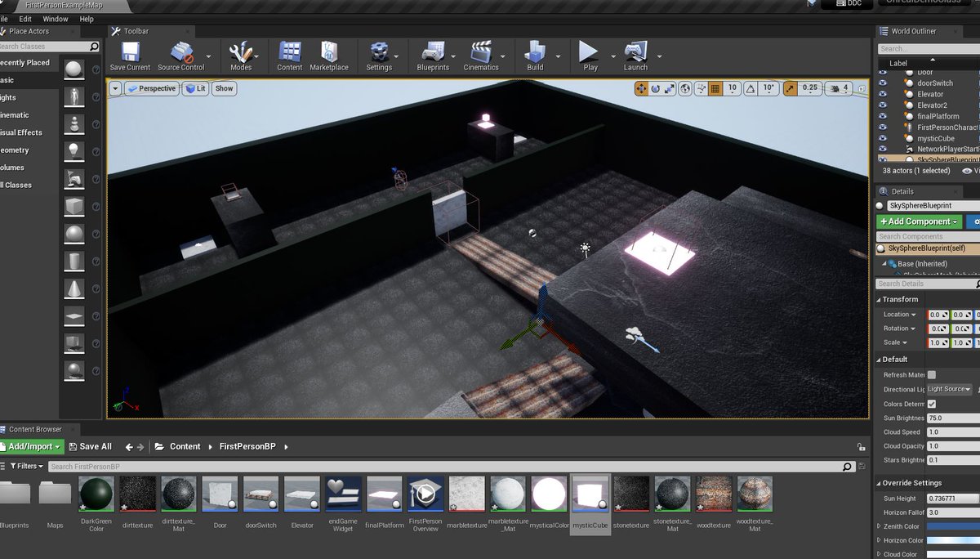Viewport: 980px width, 559px height.
Task: Select the Cone actor in Place Actors
Action: coord(74,288)
